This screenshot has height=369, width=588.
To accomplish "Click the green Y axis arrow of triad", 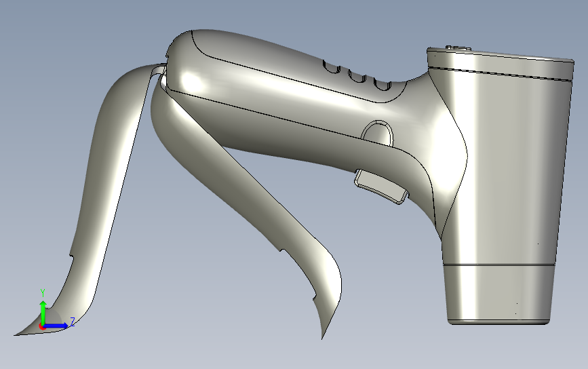I will [43, 312].
